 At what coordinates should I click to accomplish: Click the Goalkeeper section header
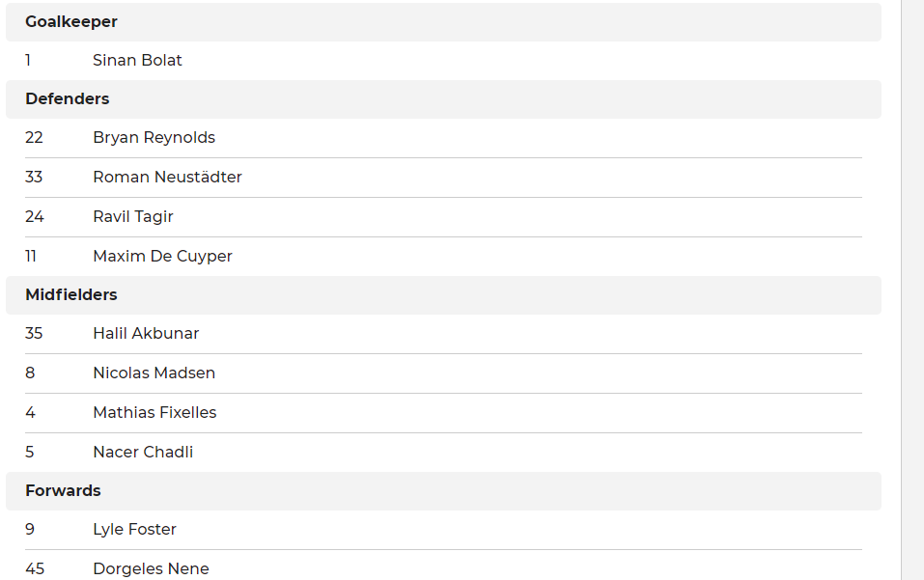(71, 22)
